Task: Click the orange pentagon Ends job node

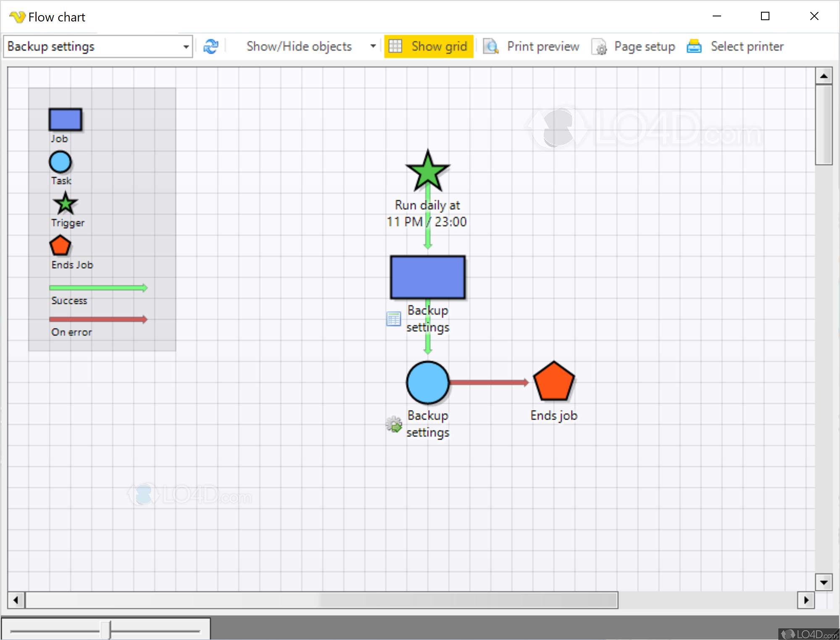Action: [x=553, y=382]
